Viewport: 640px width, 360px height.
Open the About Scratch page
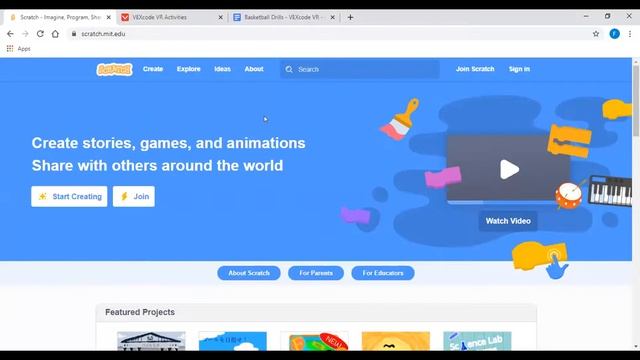point(249,273)
